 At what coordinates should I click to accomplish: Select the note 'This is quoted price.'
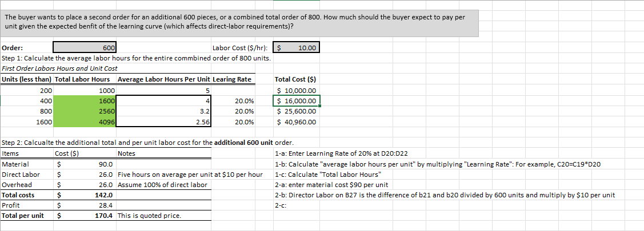[150, 216]
